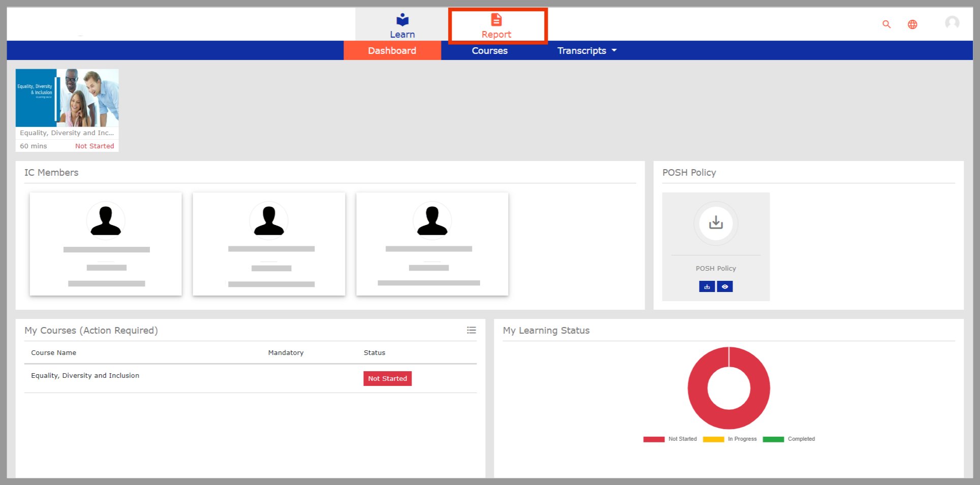Click the red Not Started status button
The image size is (980, 485).
pos(387,379)
